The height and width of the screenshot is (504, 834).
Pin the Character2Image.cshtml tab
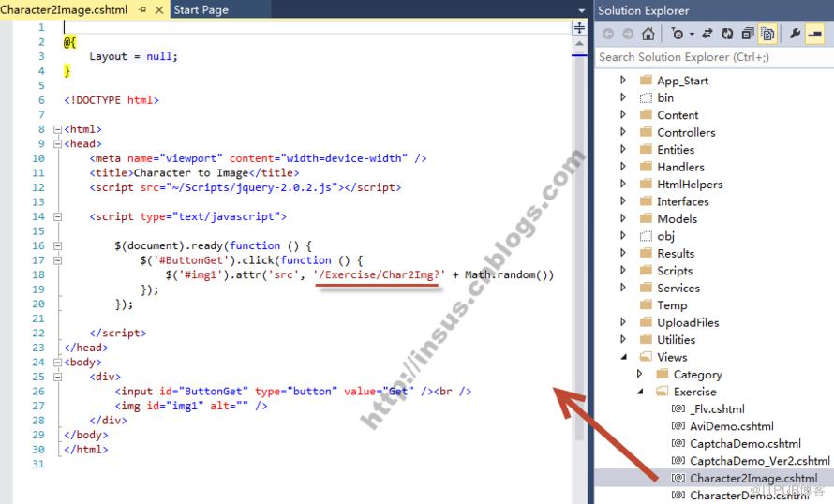pos(142,9)
